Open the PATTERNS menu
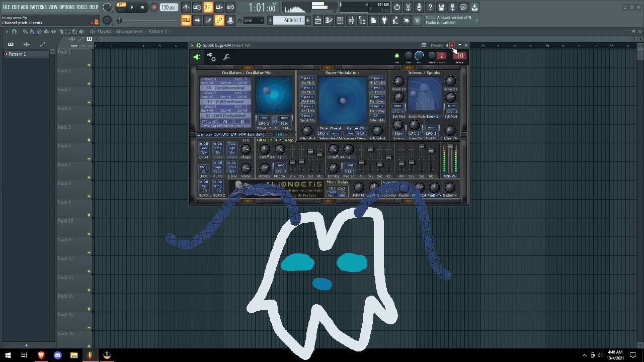This screenshot has width=644, height=362. pyautogui.click(x=38, y=7)
